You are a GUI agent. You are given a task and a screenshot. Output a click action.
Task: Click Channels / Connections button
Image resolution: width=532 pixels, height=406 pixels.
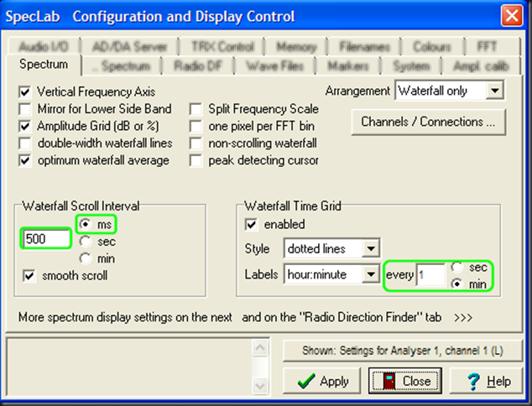point(428,122)
